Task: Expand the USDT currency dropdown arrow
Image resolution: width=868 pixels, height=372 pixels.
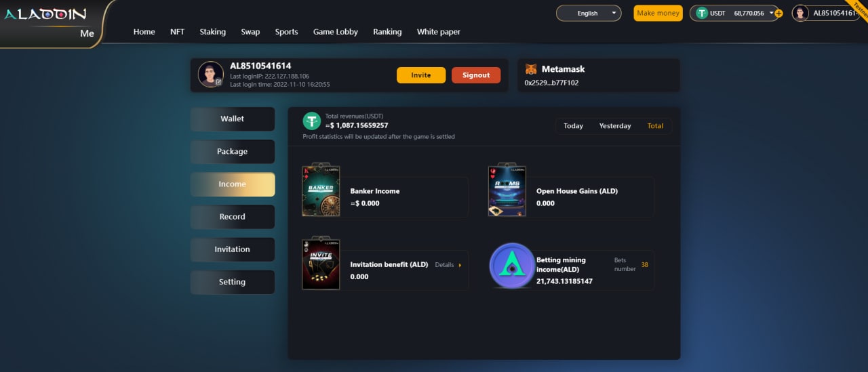Action: [771, 13]
